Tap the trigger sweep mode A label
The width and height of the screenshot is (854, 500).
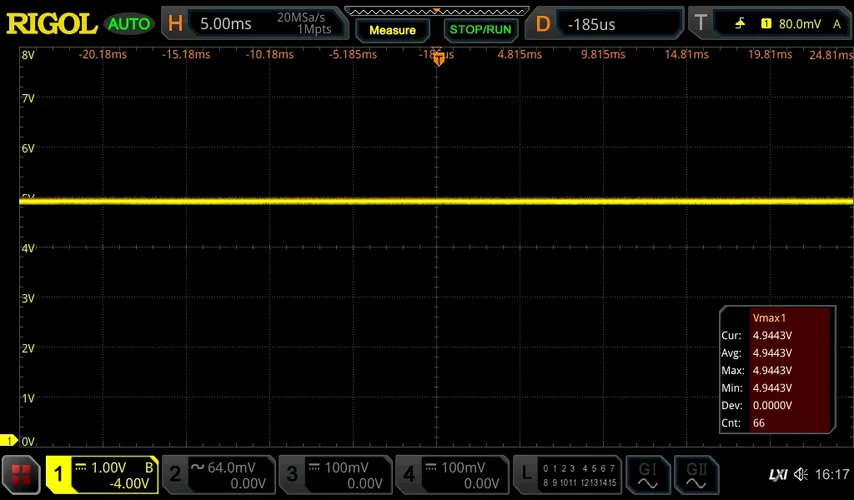(x=837, y=24)
